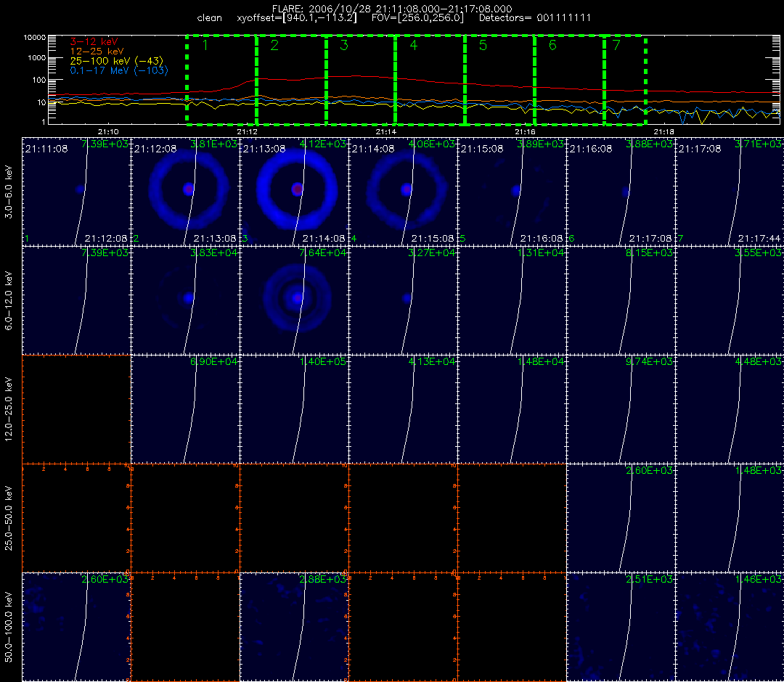Open the 12.0-25.0 keV image with peak 9.74E+03

(621, 409)
